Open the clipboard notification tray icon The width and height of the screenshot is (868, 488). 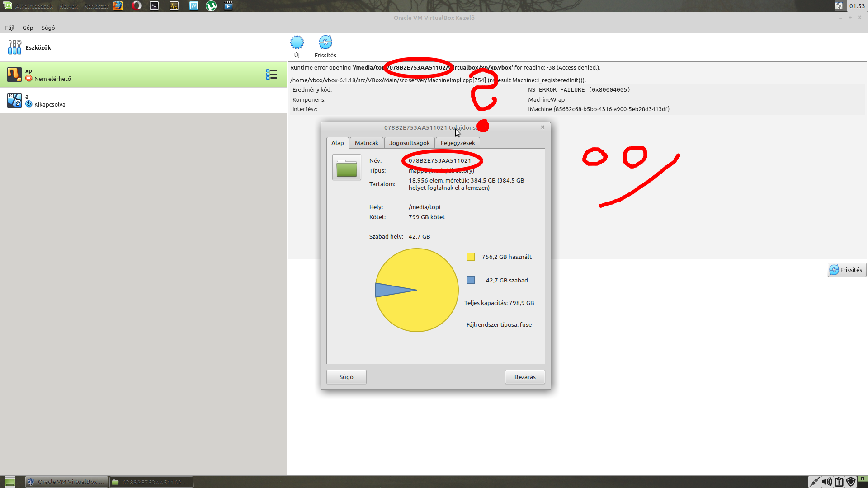coord(839,482)
